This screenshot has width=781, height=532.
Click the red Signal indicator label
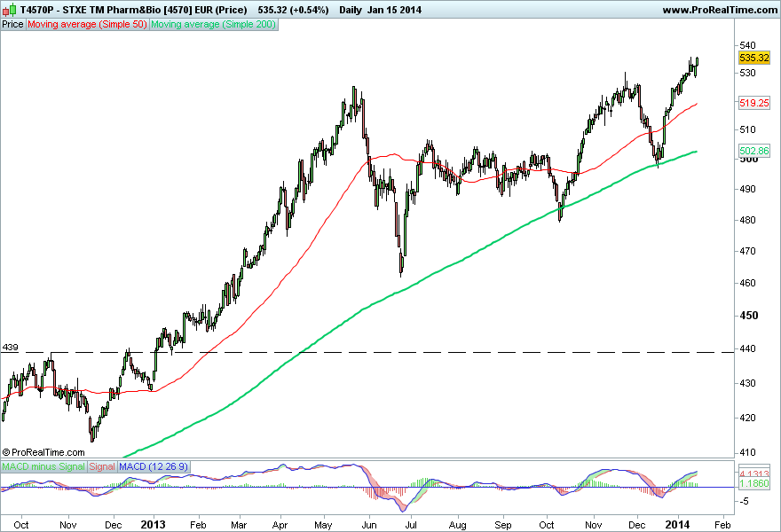click(102, 466)
